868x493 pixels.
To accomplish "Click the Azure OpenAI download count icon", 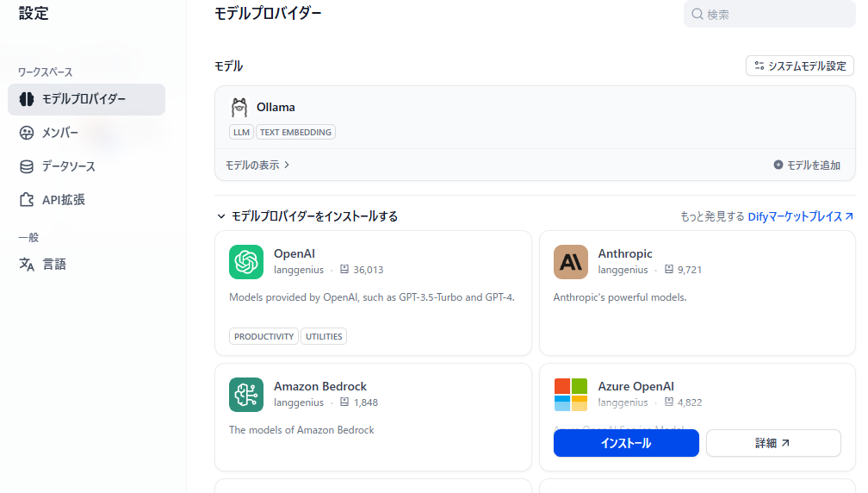I will click(x=669, y=403).
